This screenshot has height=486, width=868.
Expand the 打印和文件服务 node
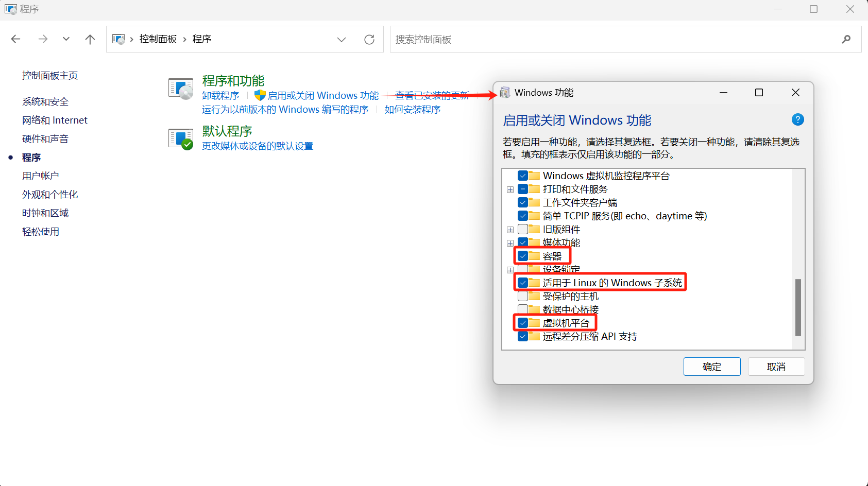(x=510, y=189)
